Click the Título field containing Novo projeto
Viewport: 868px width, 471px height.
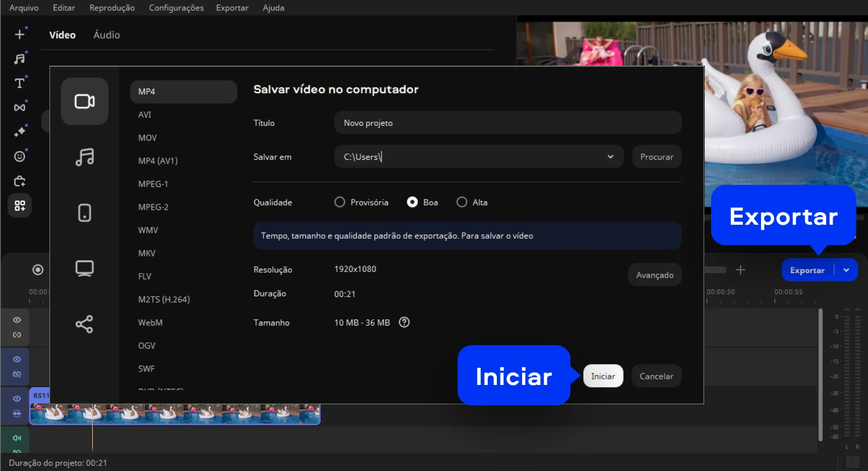click(508, 123)
